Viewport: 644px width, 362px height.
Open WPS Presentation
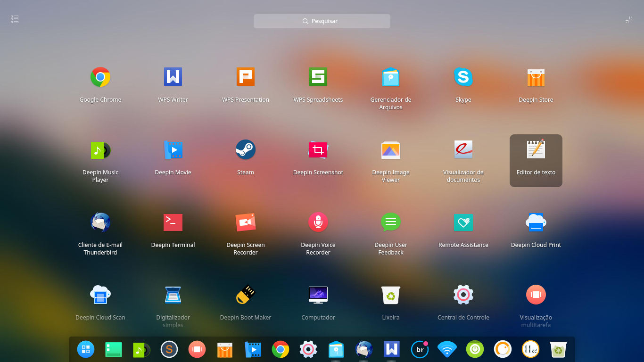point(246,77)
